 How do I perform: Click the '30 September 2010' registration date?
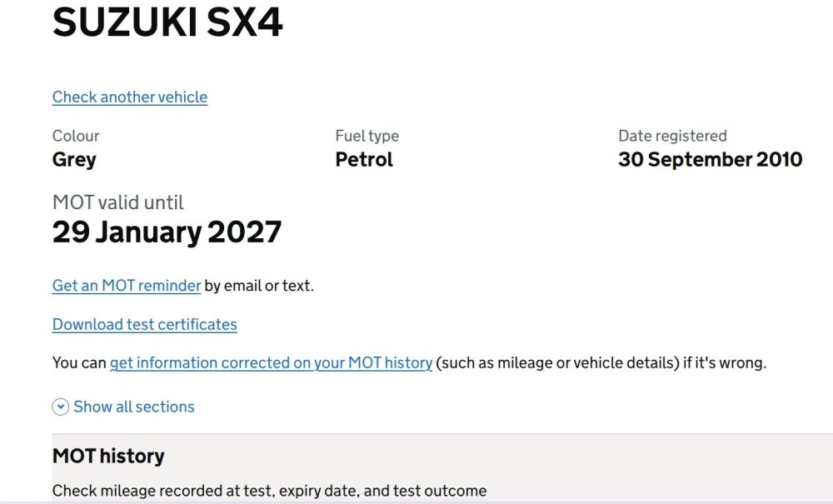pyautogui.click(x=711, y=159)
